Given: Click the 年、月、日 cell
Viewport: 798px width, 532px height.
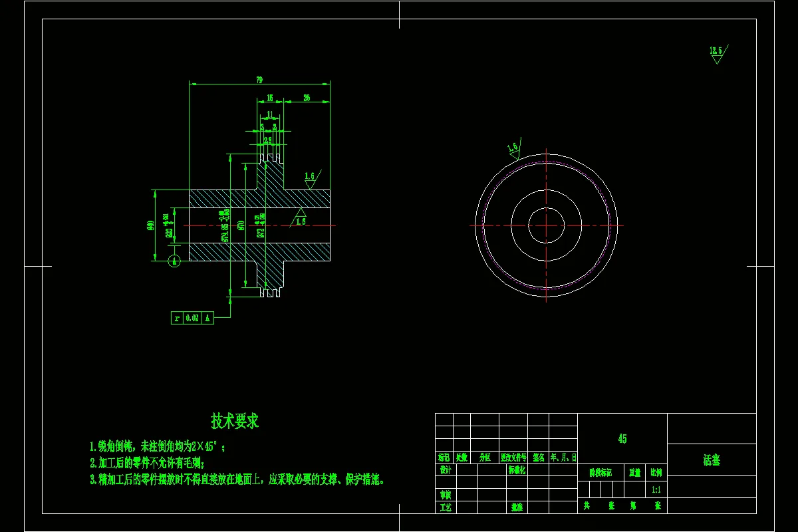Looking at the screenshot, I should pos(563,458).
